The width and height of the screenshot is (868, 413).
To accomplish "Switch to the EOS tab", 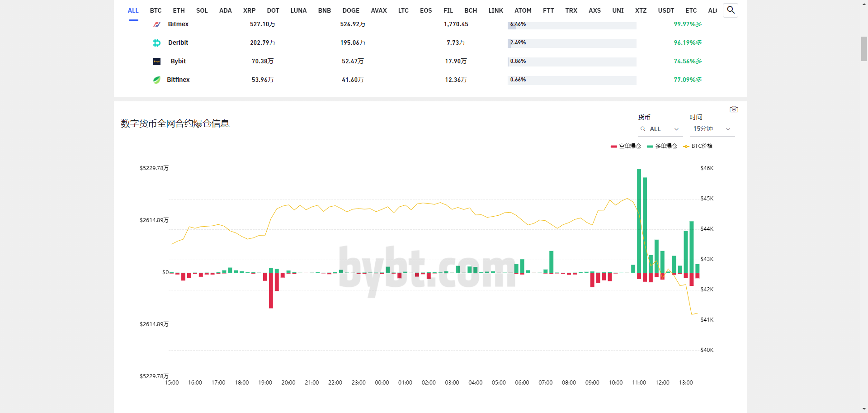I will (426, 10).
